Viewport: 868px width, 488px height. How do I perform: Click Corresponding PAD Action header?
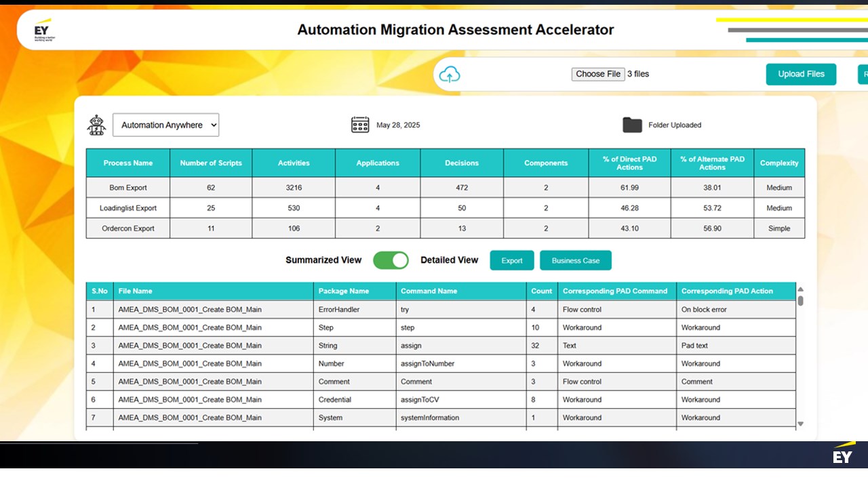point(736,291)
